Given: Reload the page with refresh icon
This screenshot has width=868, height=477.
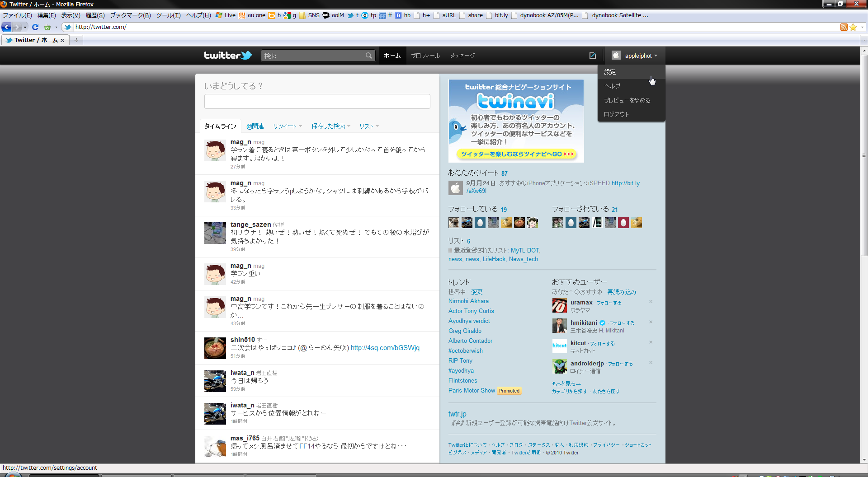Looking at the screenshot, I should [35, 27].
